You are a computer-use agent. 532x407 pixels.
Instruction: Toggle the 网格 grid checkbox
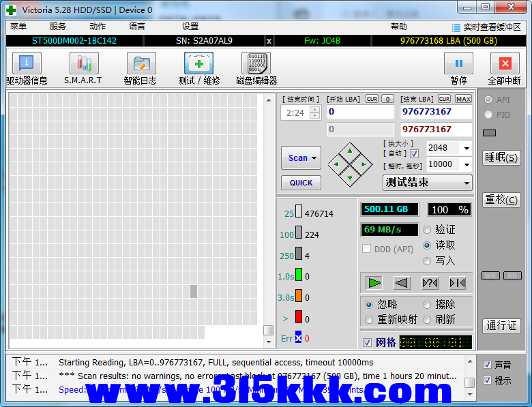(368, 342)
